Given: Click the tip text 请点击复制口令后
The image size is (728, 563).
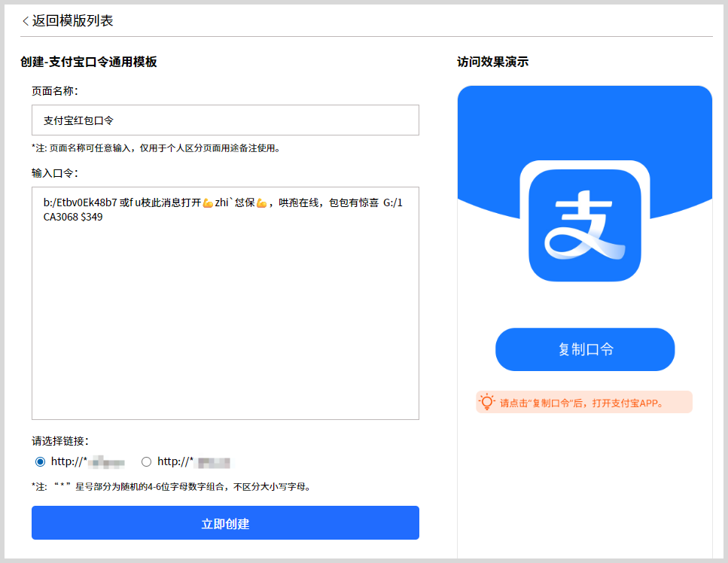Looking at the screenshot, I should 581,403.
